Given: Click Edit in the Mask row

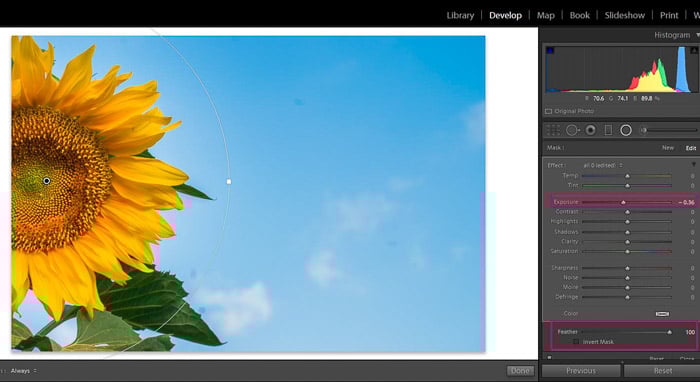Looking at the screenshot, I should click(691, 148).
